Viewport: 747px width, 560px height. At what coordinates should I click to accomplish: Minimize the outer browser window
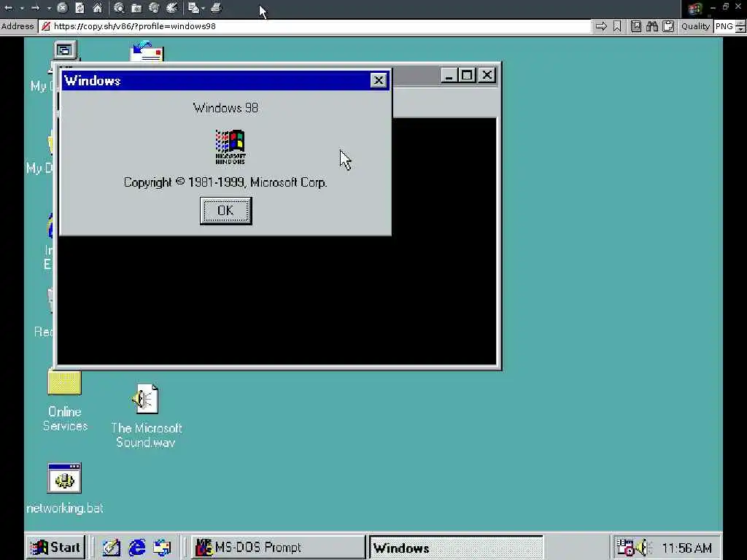[713, 7]
